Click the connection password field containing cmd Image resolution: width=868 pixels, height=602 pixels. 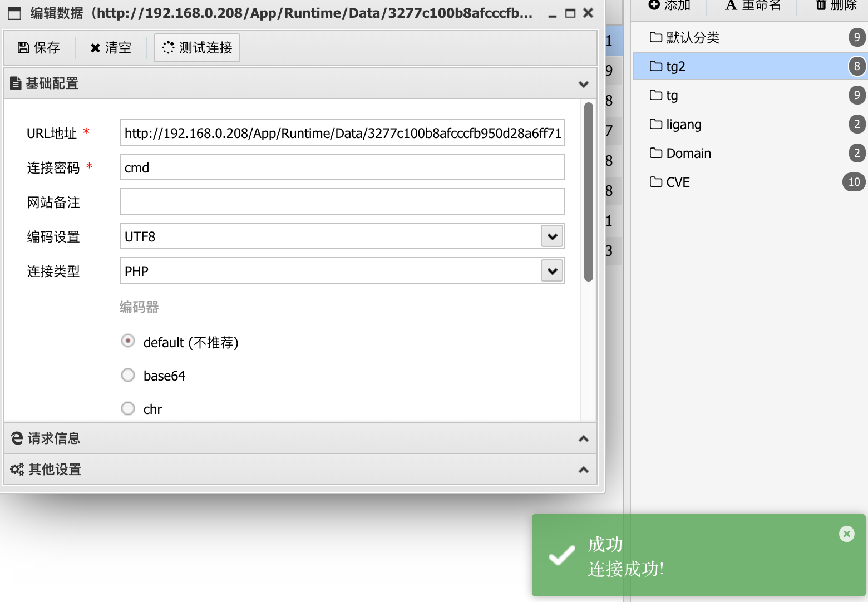click(342, 167)
